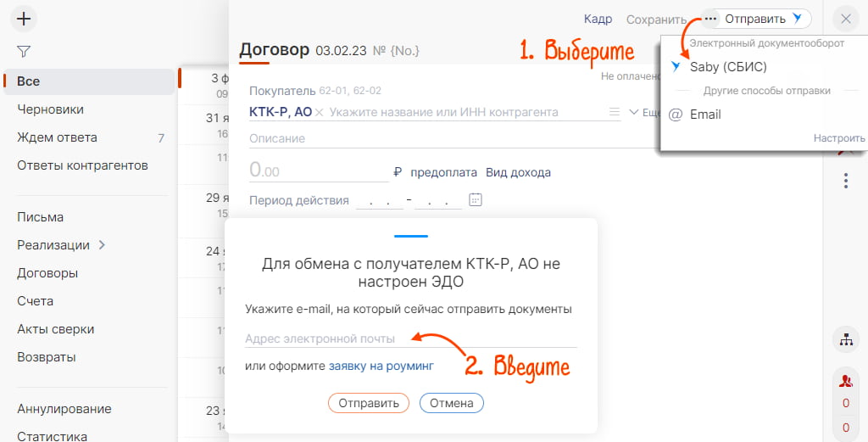
Task: Open the Вид дохода selector
Action: click(x=518, y=172)
